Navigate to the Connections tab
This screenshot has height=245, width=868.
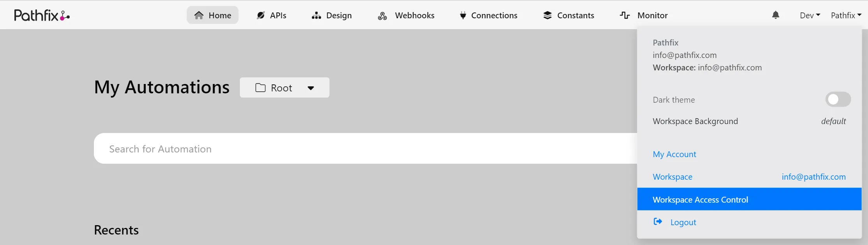(x=489, y=15)
